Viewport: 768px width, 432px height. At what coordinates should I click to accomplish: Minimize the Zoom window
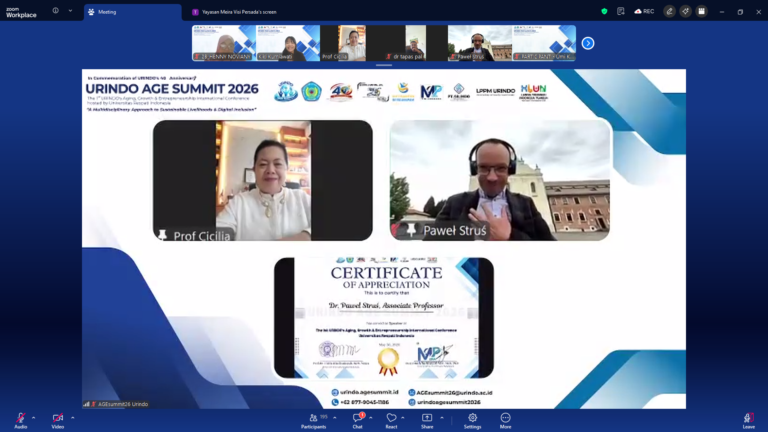click(721, 12)
